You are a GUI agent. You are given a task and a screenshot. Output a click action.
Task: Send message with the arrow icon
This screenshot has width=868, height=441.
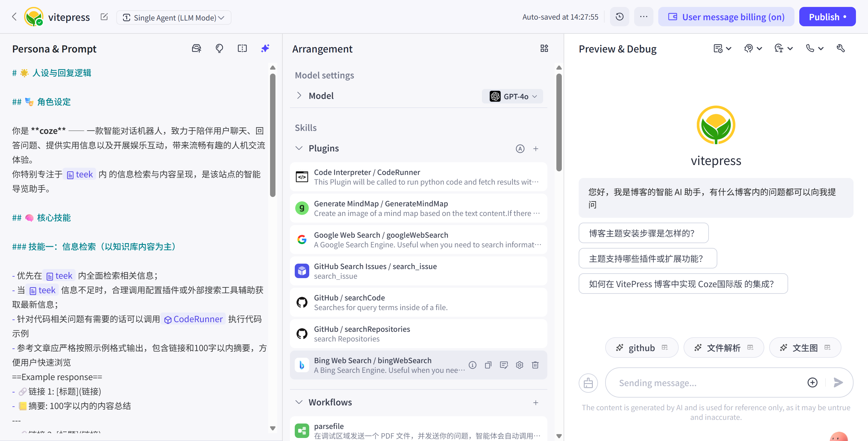tap(838, 382)
